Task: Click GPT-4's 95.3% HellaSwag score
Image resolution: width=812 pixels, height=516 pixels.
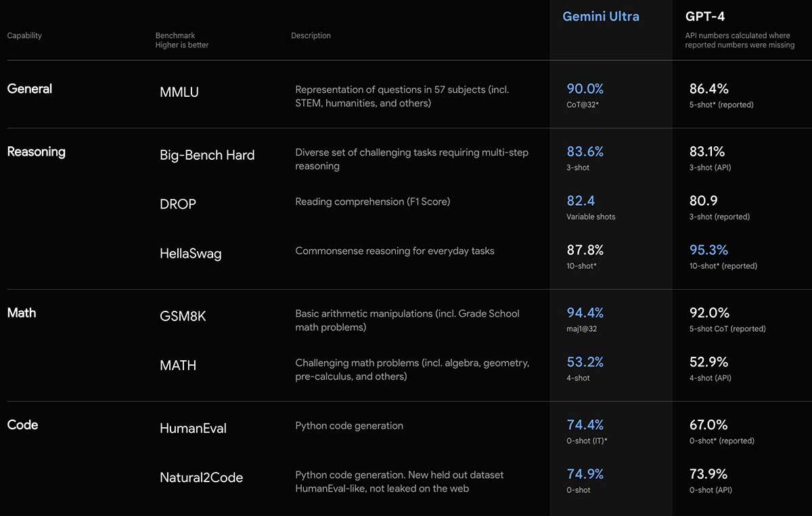Action: click(x=708, y=251)
